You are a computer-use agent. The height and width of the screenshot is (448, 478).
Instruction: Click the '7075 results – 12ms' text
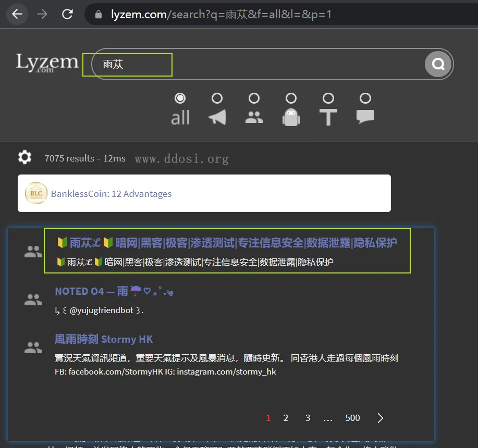click(x=85, y=158)
